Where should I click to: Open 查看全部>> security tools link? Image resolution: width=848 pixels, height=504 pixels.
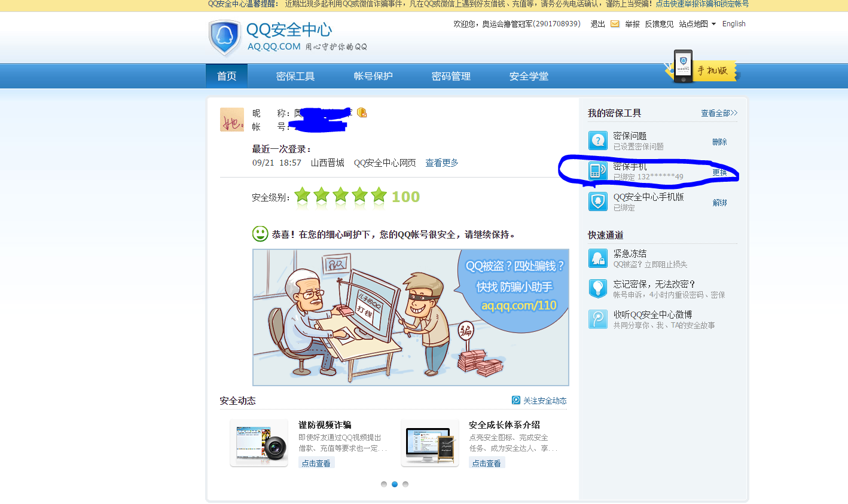[x=719, y=113]
